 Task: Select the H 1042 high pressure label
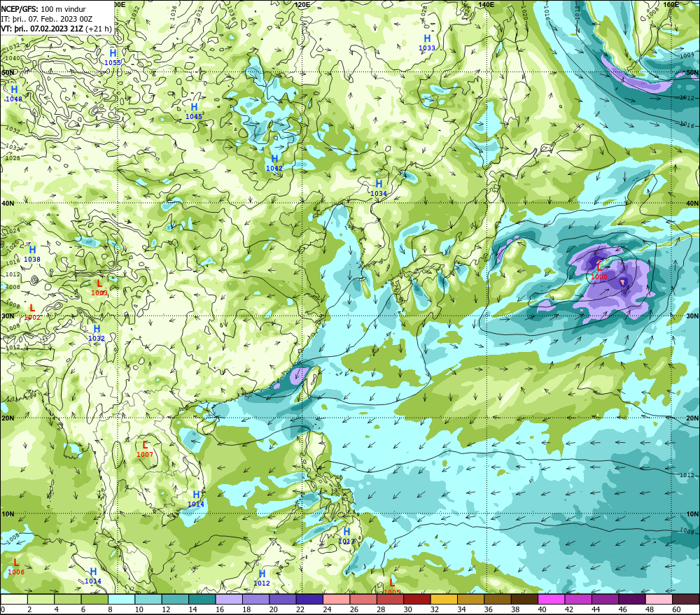[274, 163]
